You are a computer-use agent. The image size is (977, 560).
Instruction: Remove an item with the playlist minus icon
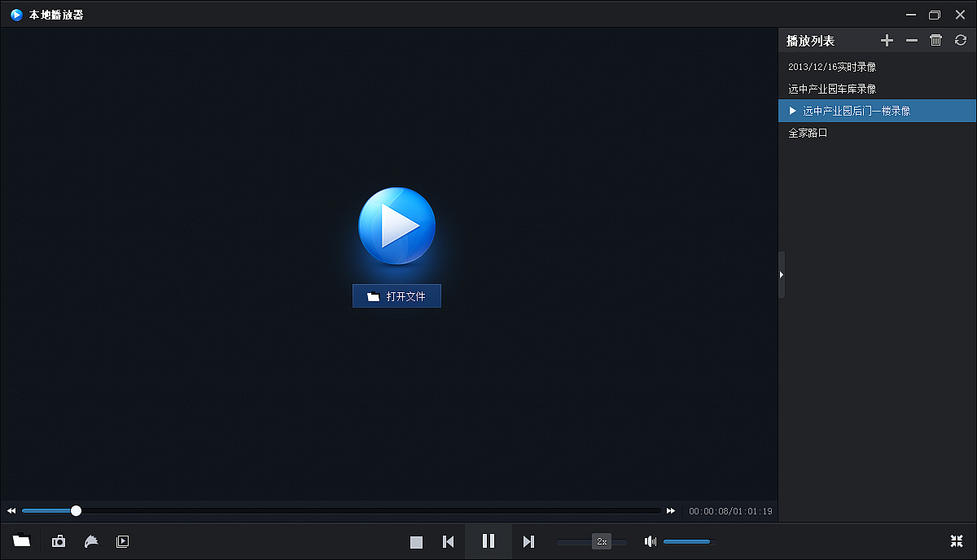click(912, 40)
